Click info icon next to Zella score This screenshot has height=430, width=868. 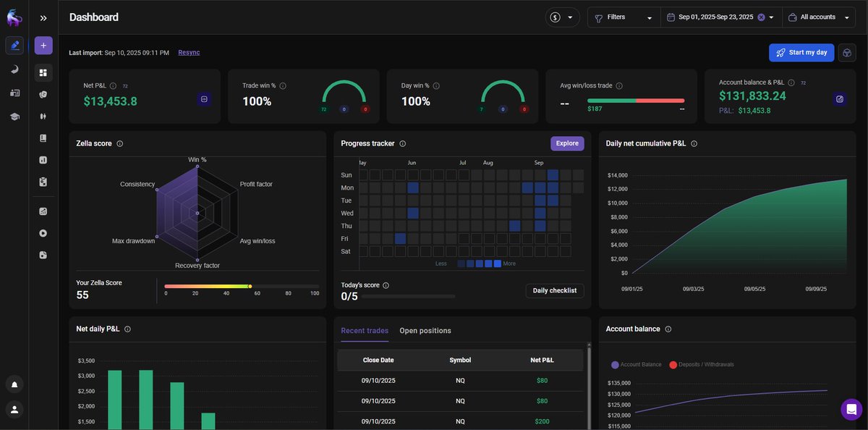[120, 143]
